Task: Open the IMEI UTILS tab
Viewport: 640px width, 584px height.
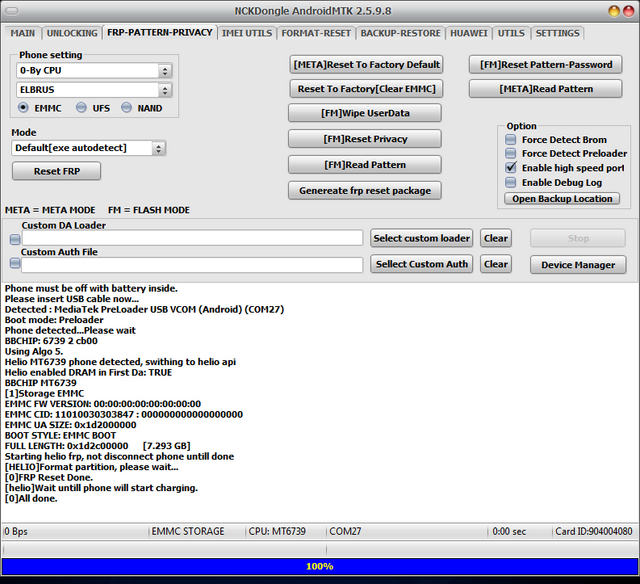Action: 247,33
